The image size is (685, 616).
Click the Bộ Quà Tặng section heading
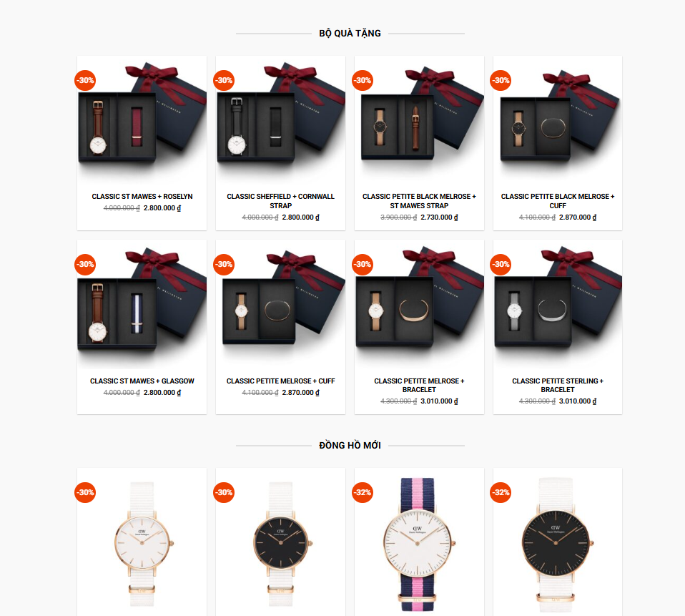point(350,33)
